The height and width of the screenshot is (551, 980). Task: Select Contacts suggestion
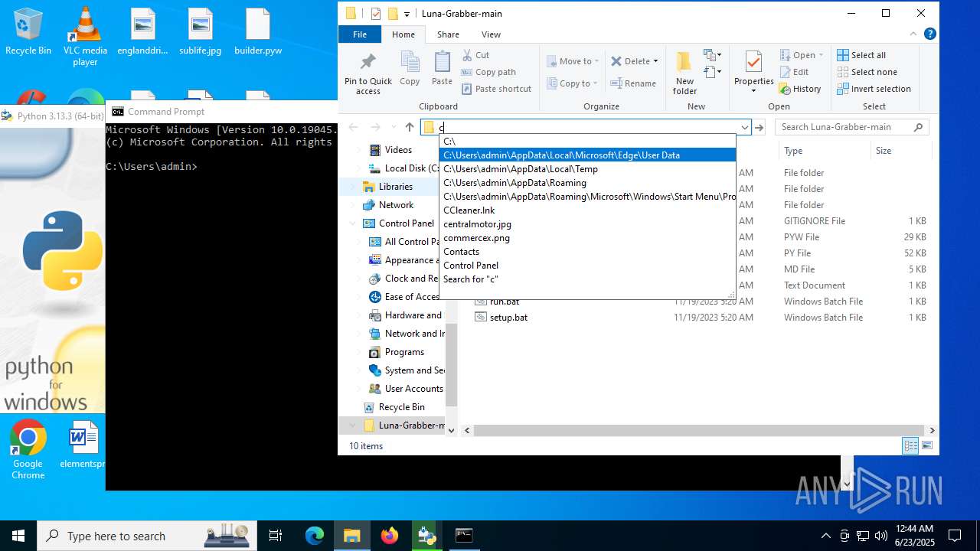coord(587,252)
